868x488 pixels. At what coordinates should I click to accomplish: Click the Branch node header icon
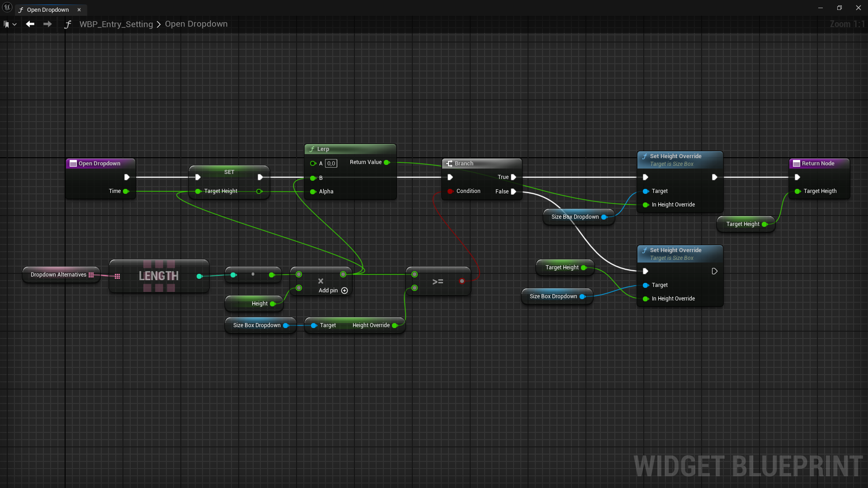[x=449, y=164]
